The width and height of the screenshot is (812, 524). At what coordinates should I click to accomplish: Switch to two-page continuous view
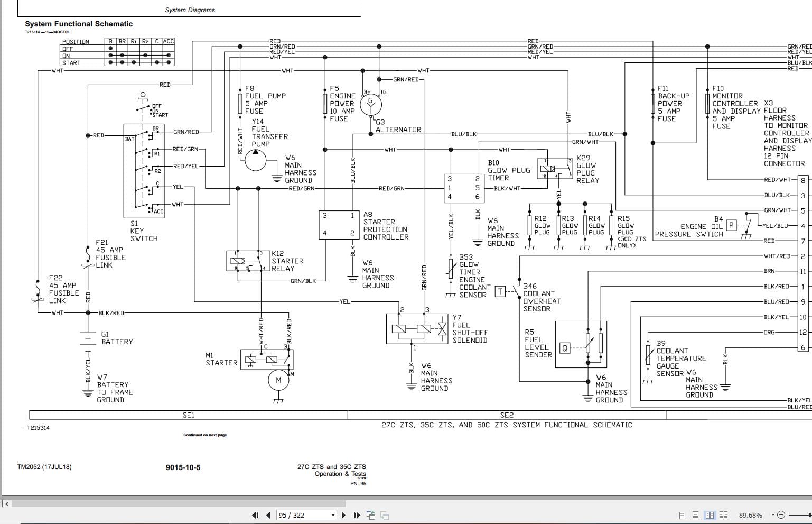click(x=723, y=515)
